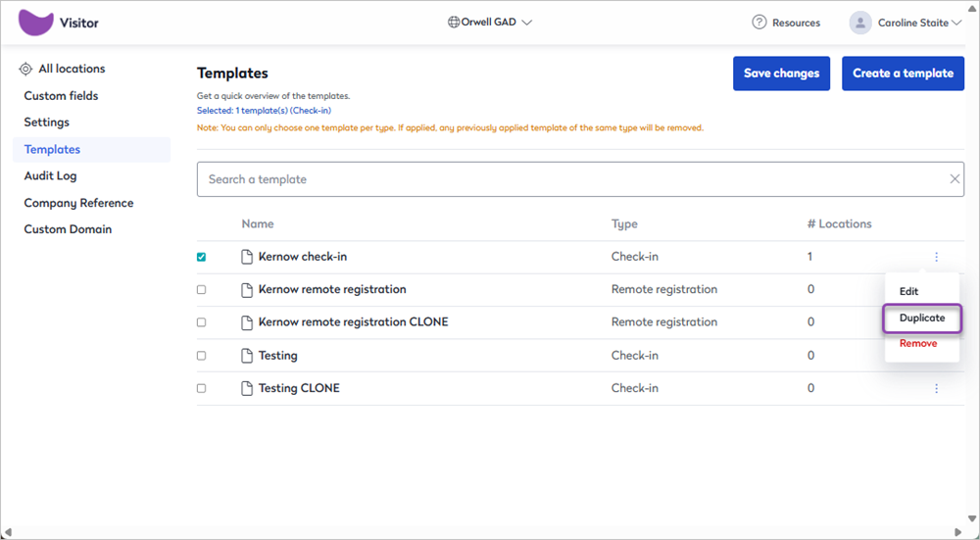Click the Kernow check-in template name
The width and height of the screenshot is (980, 540).
pos(303,257)
